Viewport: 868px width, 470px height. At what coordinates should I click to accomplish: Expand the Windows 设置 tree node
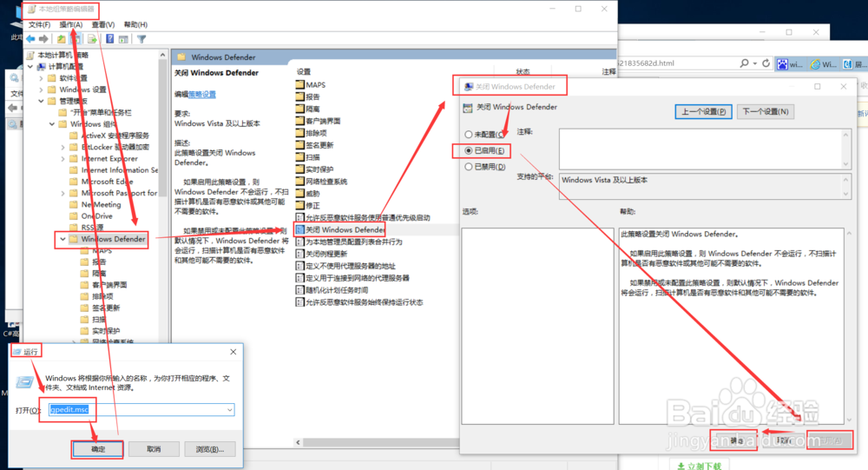pos(41,89)
